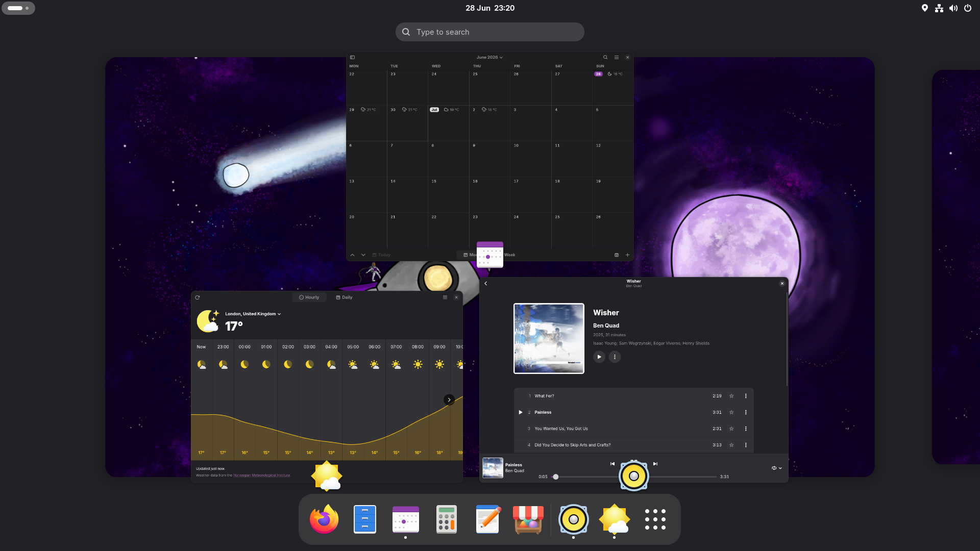This screenshot has height=551, width=980.
Task: Open calendars list icon beside the plus button
Action: pyautogui.click(x=617, y=255)
